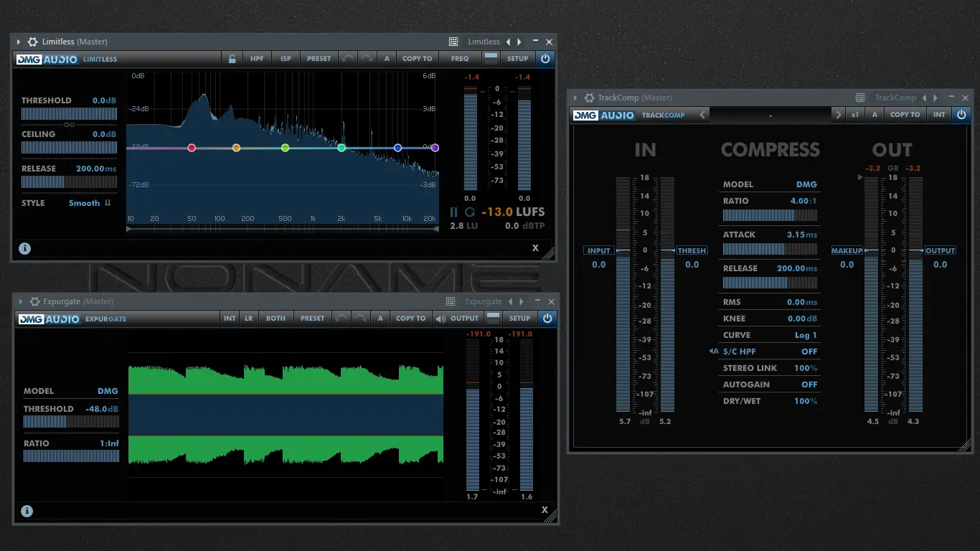
Task: Click COPY TO in Limitless toolbar
Action: [x=418, y=59]
